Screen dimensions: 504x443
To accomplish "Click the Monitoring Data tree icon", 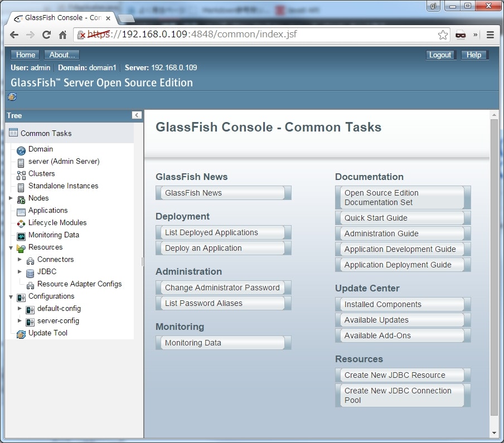I will click(21, 236).
